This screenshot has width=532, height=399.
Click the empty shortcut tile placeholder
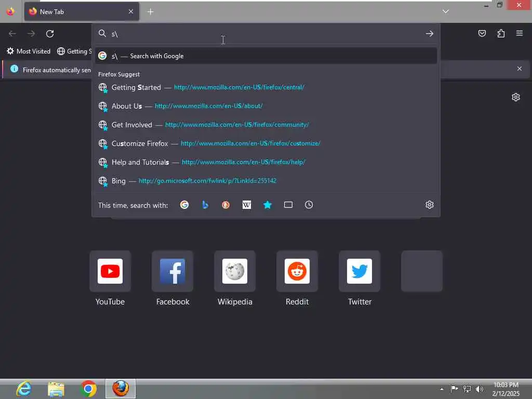coord(422,271)
